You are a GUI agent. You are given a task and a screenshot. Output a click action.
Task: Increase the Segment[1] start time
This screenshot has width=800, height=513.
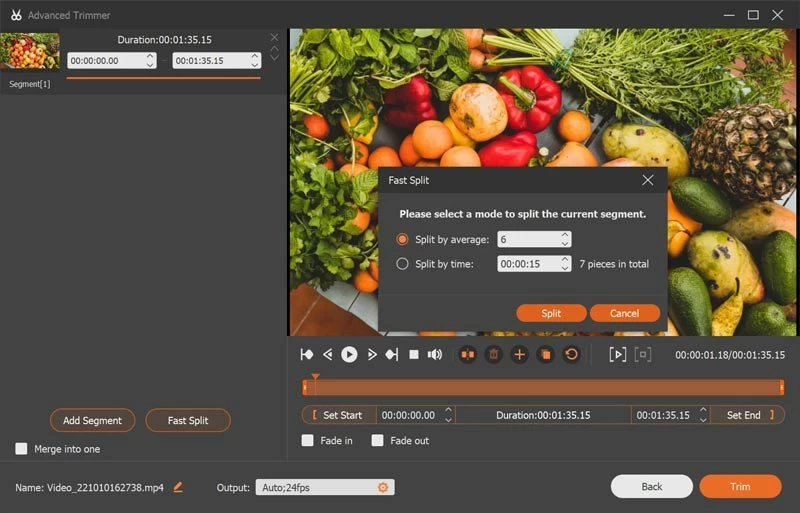[150, 56]
